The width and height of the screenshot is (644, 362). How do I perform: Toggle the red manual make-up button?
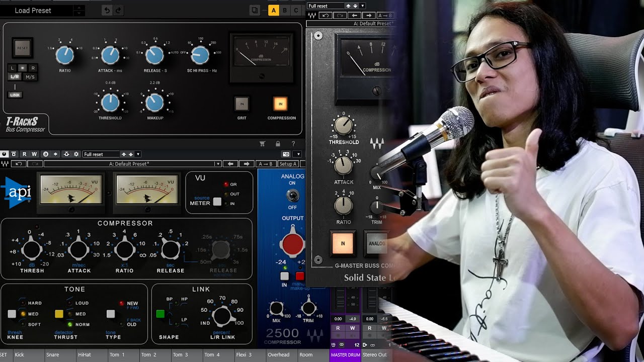click(300, 276)
